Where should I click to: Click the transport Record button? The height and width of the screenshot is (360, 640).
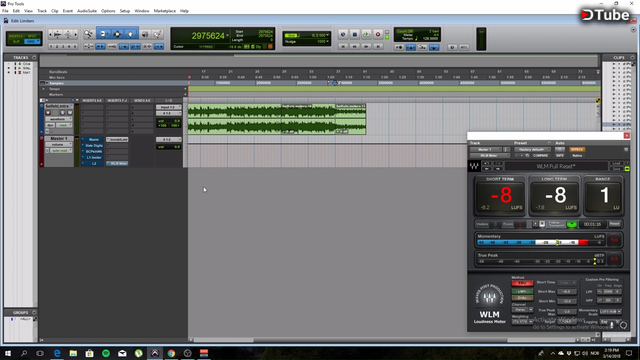tap(378, 35)
